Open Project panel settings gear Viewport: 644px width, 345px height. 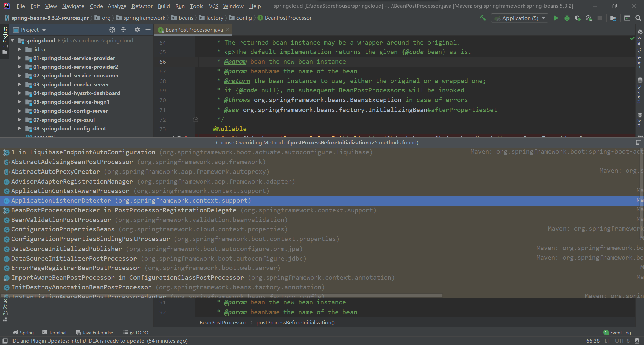click(x=137, y=30)
